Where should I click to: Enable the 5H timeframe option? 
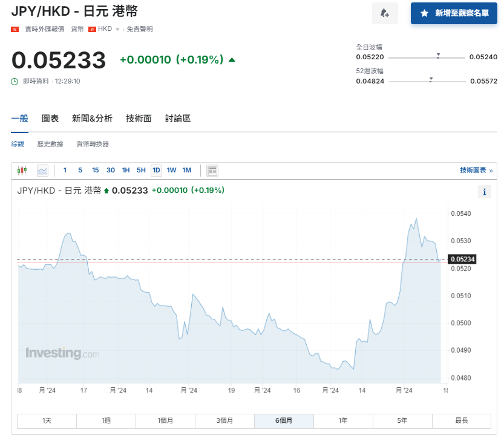coord(141,171)
